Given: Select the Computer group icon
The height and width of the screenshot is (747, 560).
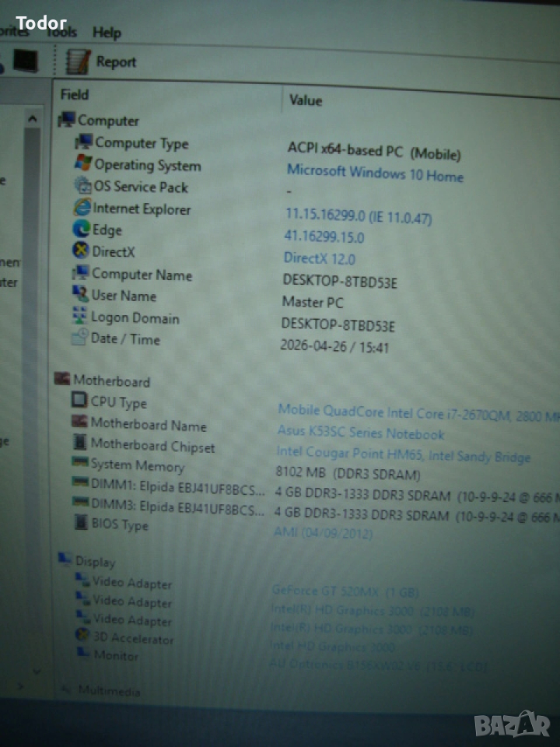Looking at the screenshot, I should 67,120.
